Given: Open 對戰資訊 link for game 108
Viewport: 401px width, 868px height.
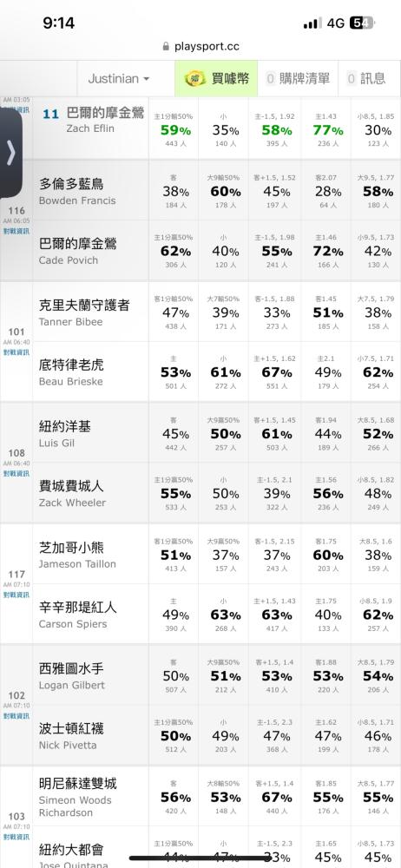Looking at the screenshot, I should (x=16, y=474).
